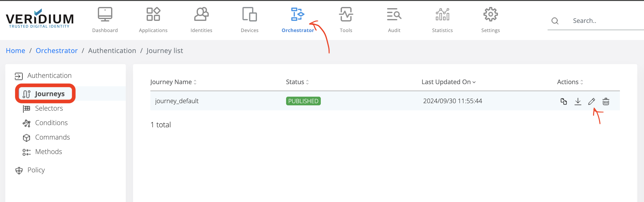Delete journey_default using the trash icon
644x202 pixels.
(x=605, y=101)
